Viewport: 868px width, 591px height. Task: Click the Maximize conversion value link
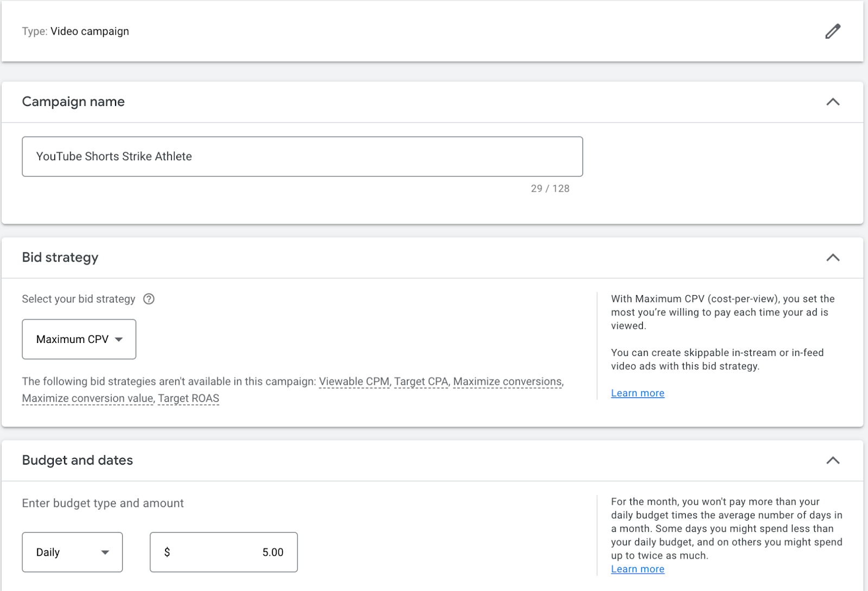tap(88, 398)
